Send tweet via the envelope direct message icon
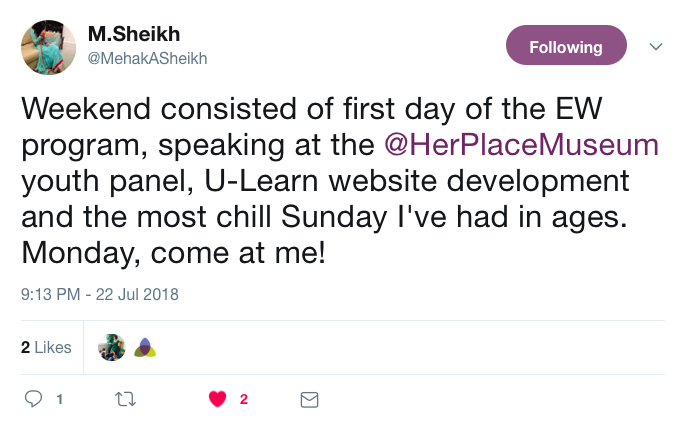This screenshot has height=429, width=675. point(309,400)
